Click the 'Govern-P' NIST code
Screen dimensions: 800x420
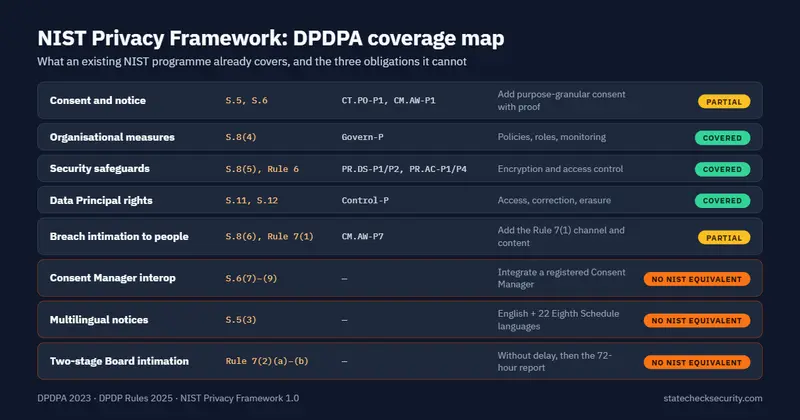tap(362, 137)
